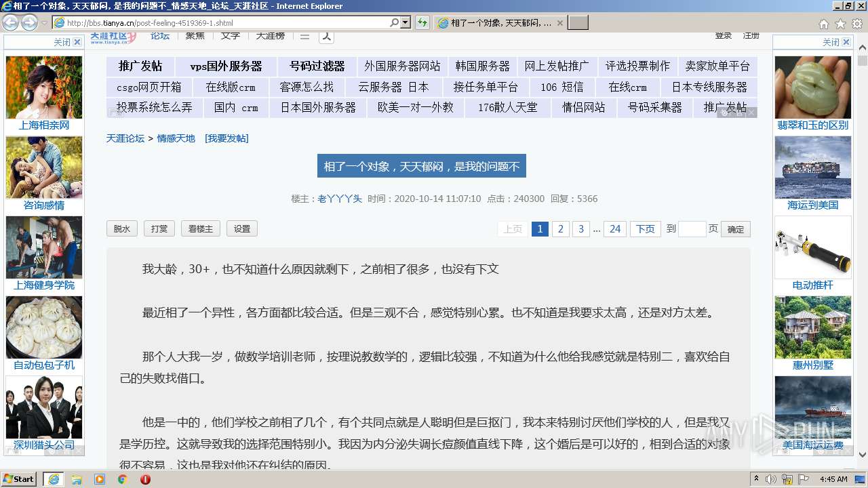
Task: Click the 脱水 button
Action: (x=122, y=229)
